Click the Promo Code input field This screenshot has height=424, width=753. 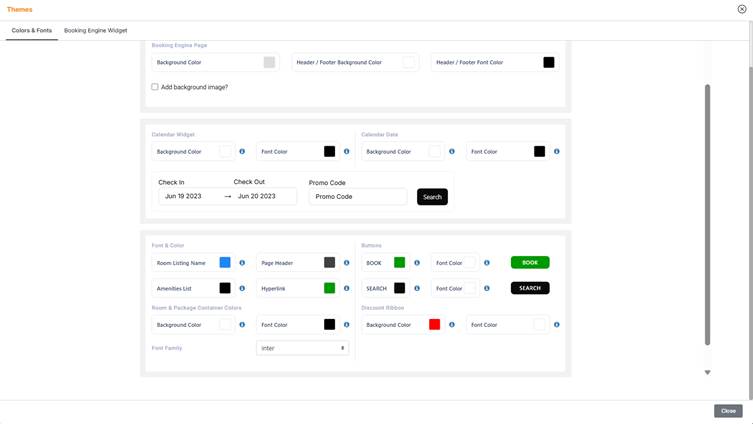pyautogui.click(x=358, y=197)
